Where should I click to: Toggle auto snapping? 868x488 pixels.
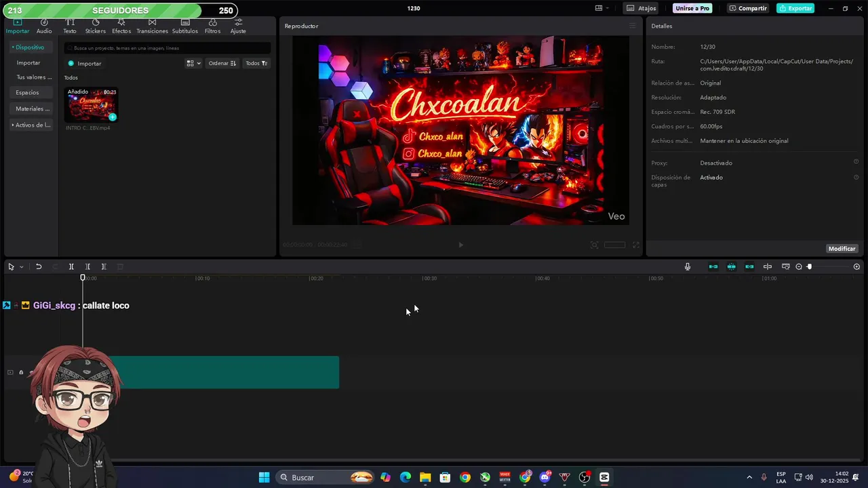[x=732, y=266]
